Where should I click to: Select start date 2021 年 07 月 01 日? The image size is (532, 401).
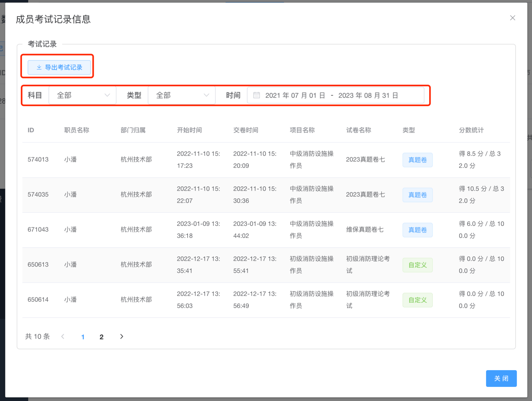(x=295, y=95)
